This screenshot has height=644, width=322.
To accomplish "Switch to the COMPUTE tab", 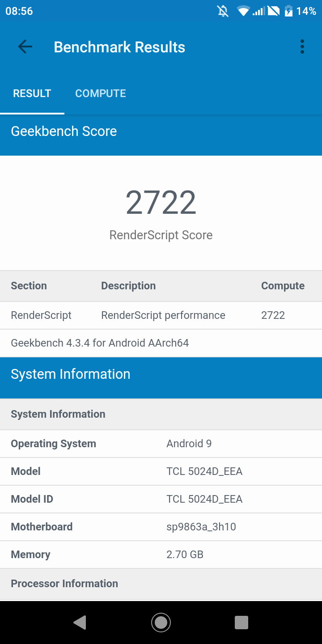I will [x=101, y=93].
